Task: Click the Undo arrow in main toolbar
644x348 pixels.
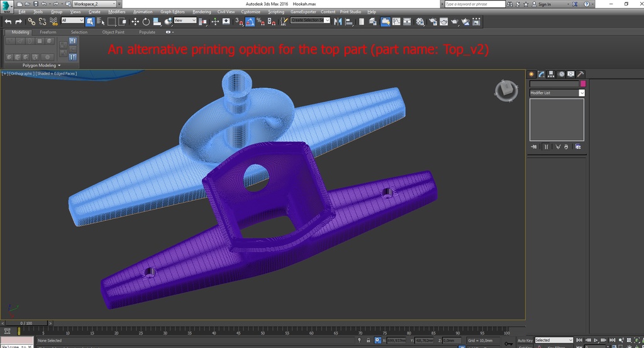Action: (8, 21)
